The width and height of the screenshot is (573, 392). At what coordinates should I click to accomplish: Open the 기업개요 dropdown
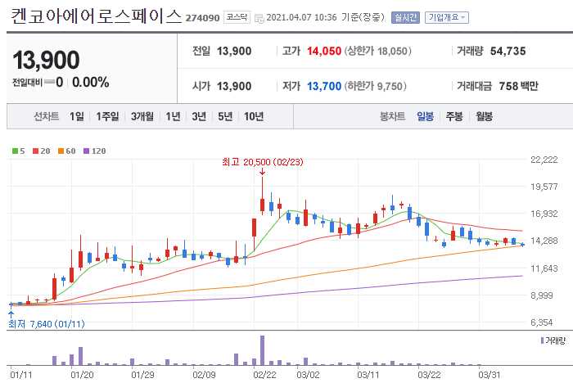tap(447, 17)
